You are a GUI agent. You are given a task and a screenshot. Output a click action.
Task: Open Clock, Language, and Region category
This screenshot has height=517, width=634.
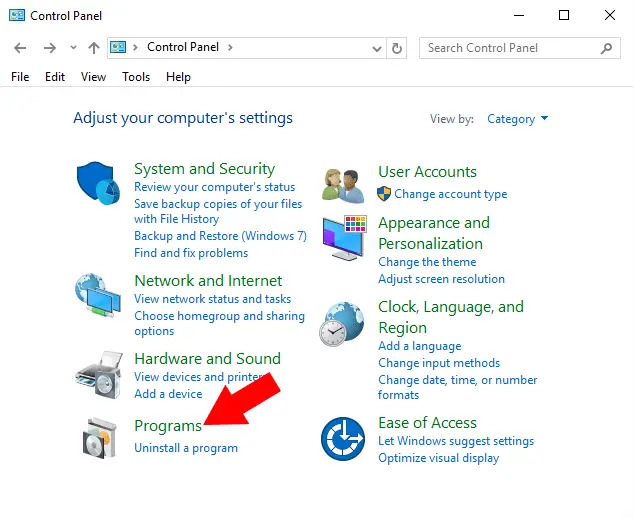coord(451,317)
